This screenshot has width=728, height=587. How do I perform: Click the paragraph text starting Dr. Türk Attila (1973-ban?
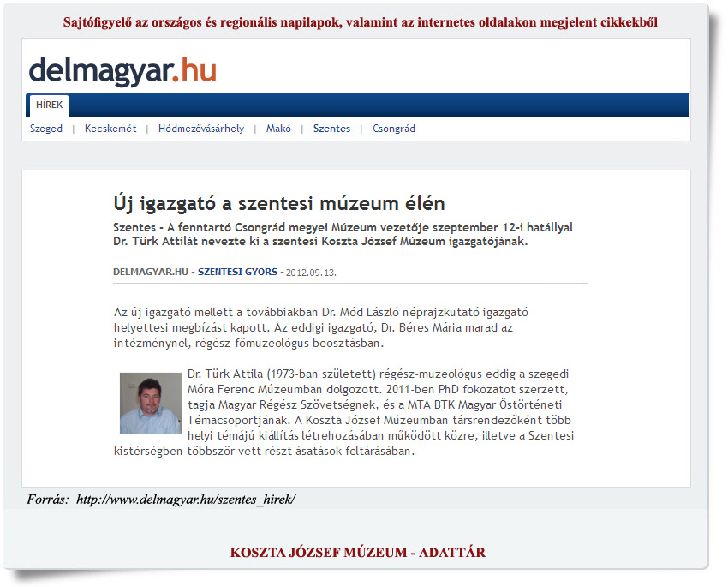343,412
